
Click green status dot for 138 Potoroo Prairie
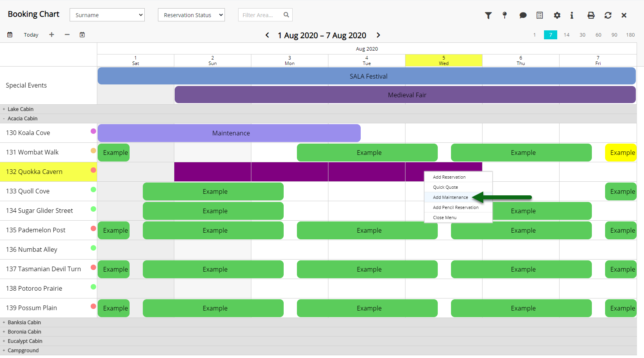pyautogui.click(x=93, y=287)
